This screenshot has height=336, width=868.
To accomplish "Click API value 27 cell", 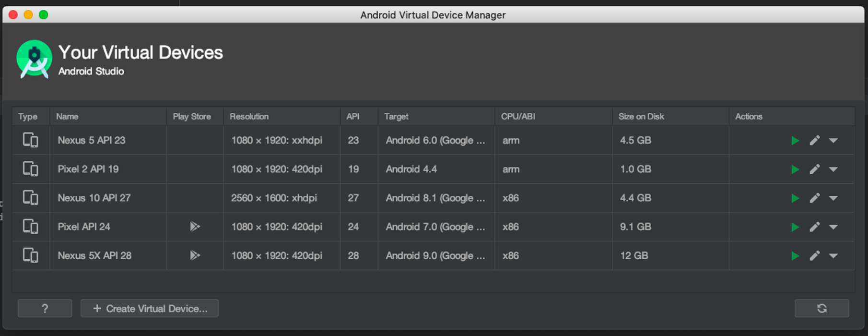I will 359,198.
